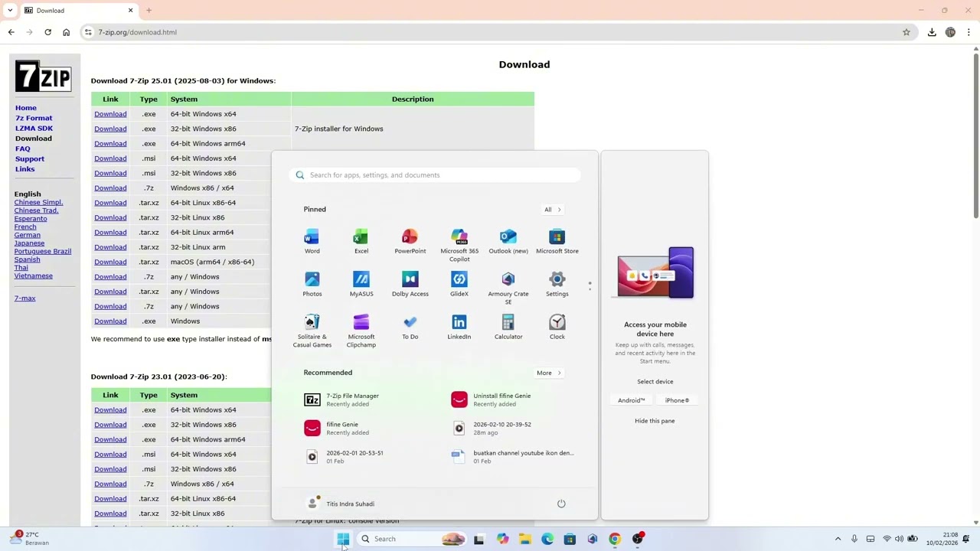Image resolution: width=980 pixels, height=551 pixels.
Task: Open weather widget showing 27°C
Action: [x=31, y=539]
